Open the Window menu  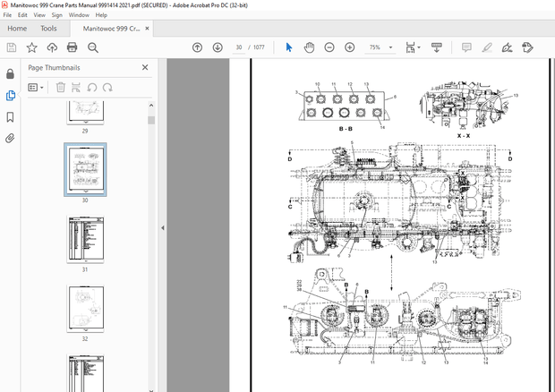(79, 15)
